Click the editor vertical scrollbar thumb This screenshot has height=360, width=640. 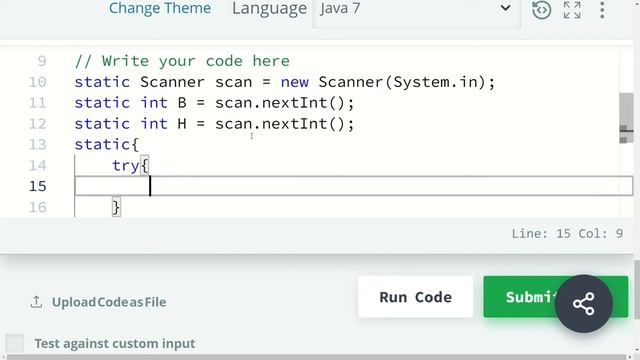626,118
